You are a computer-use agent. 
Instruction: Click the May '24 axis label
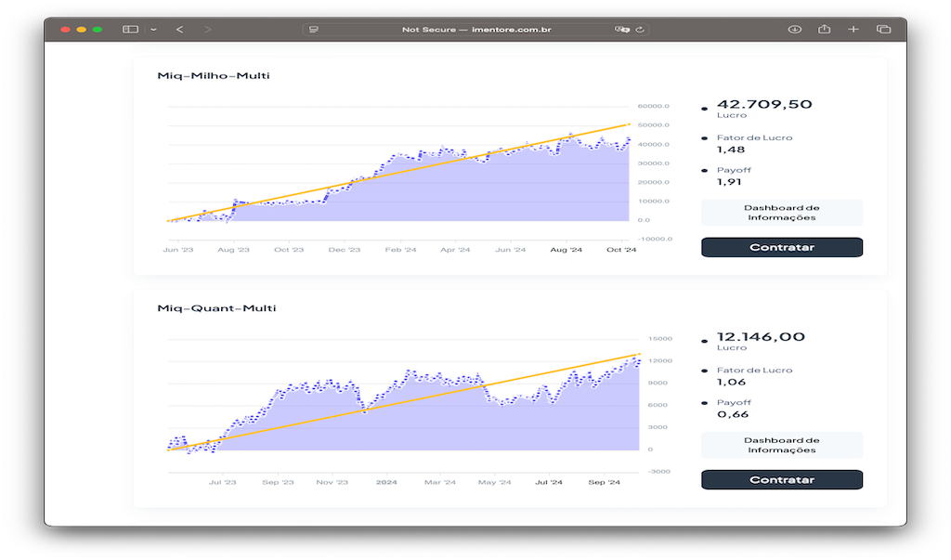point(494,482)
